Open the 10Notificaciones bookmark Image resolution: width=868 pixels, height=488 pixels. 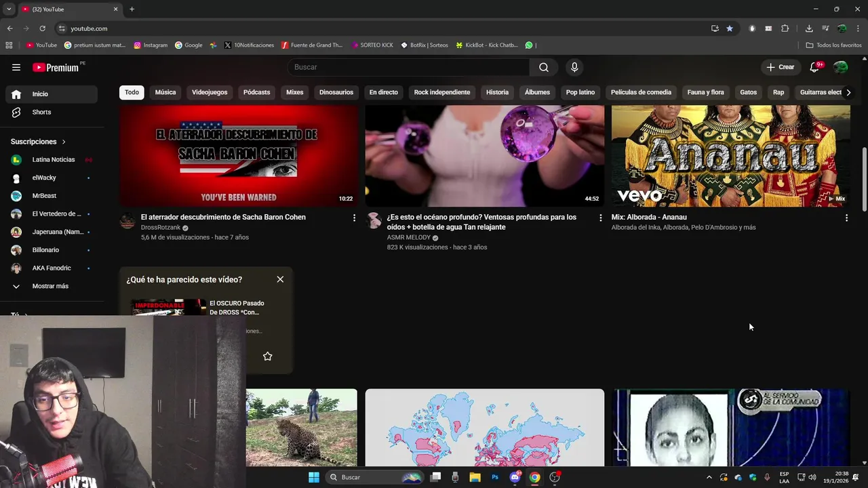(248, 45)
